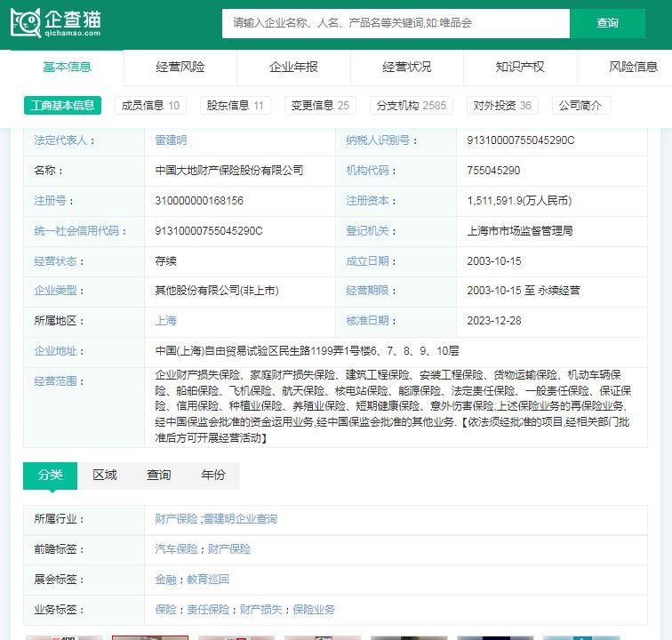Switch to the 基本信息 tab
The width and height of the screenshot is (672, 640).
click(67, 67)
